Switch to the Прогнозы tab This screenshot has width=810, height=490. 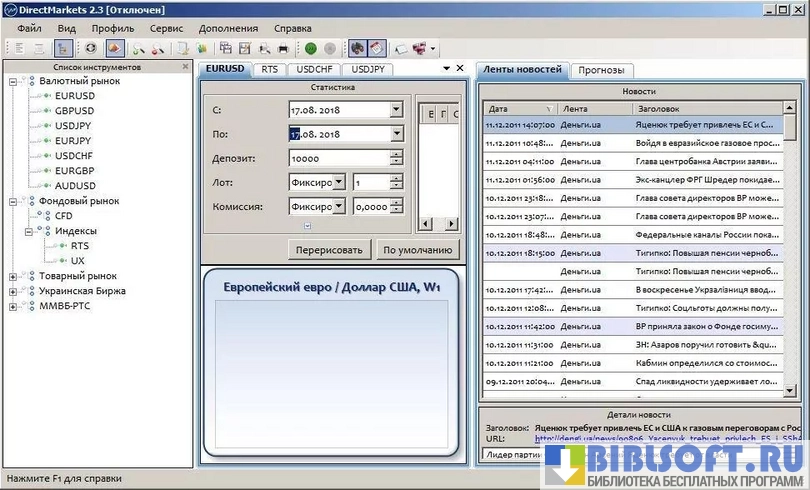pyautogui.click(x=600, y=70)
